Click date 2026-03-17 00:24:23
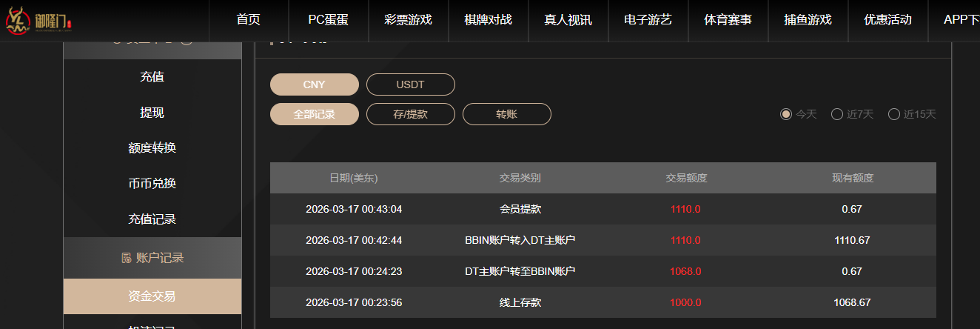The width and height of the screenshot is (980, 329). tap(354, 271)
